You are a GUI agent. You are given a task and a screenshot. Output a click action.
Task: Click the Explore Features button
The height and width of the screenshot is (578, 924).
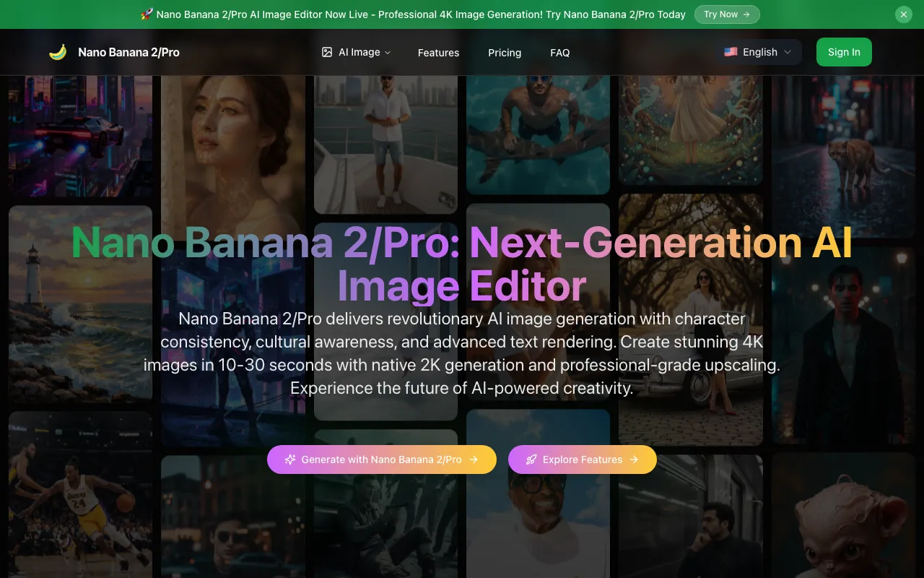pos(583,460)
